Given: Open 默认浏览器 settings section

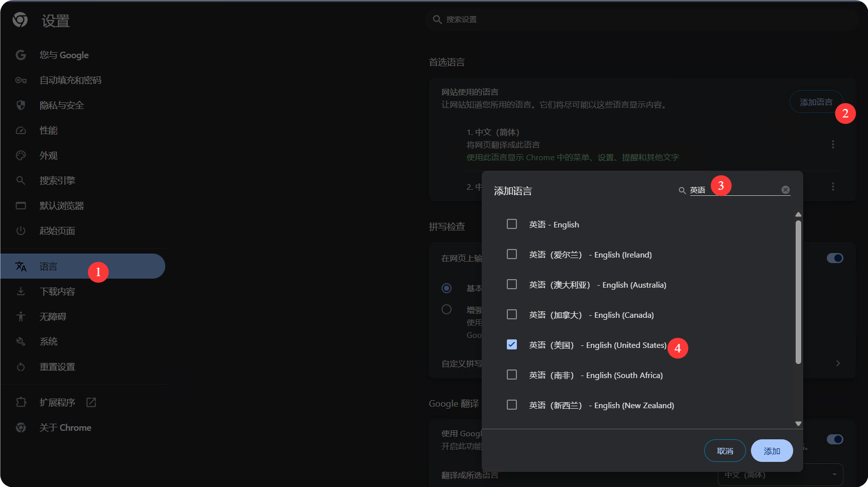Looking at the screenshot, I should click(83, 206).
